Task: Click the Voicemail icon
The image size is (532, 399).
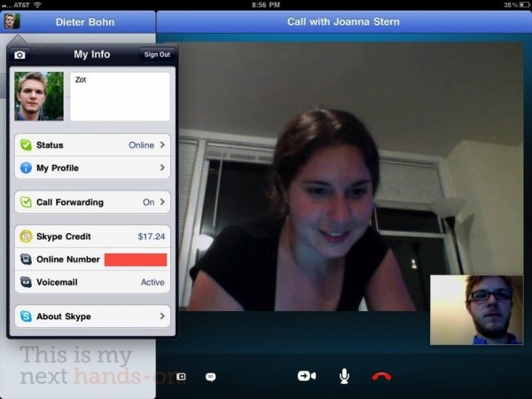Action: [26, 282]
